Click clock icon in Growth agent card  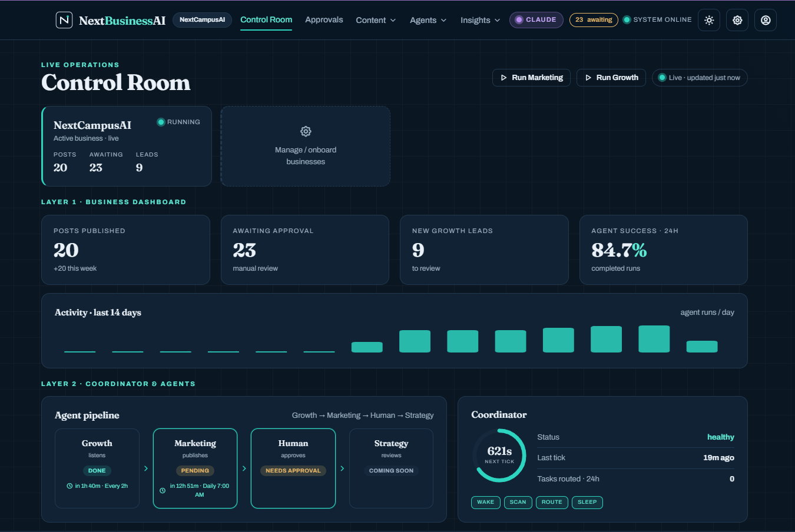[x=69, y=486]
